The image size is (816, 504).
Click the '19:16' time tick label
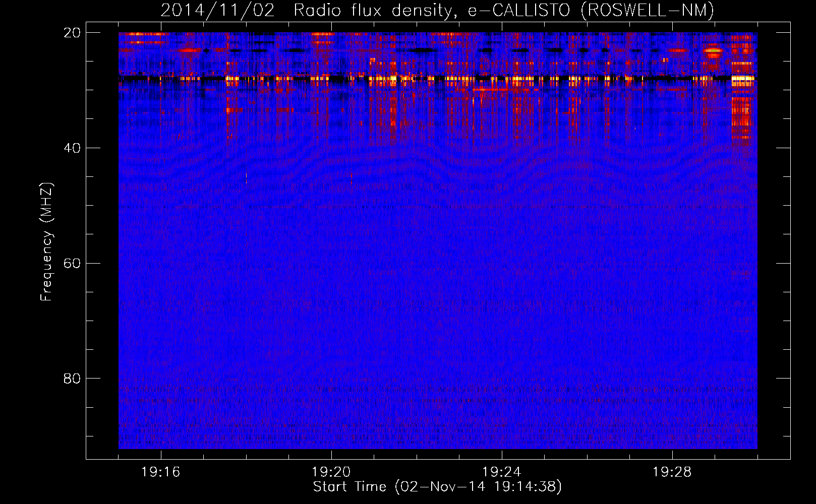[161, 472]
